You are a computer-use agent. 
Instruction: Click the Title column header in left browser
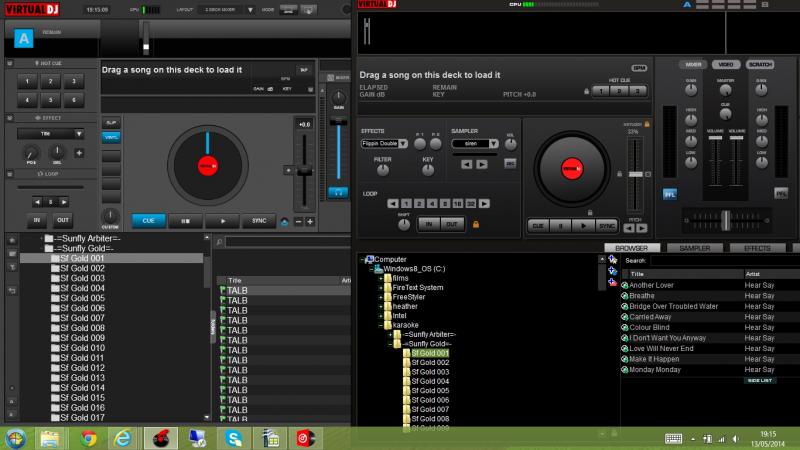point(235,281)
